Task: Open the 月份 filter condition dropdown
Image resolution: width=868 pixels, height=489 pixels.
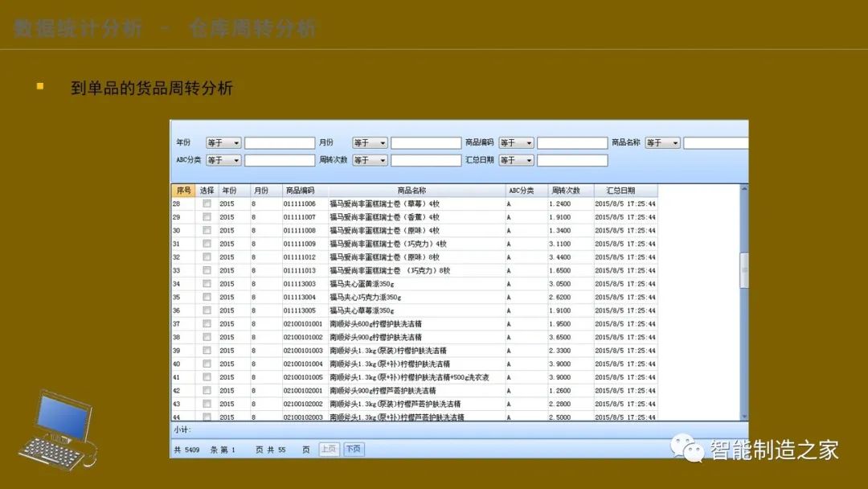Action: click(370, 142)
